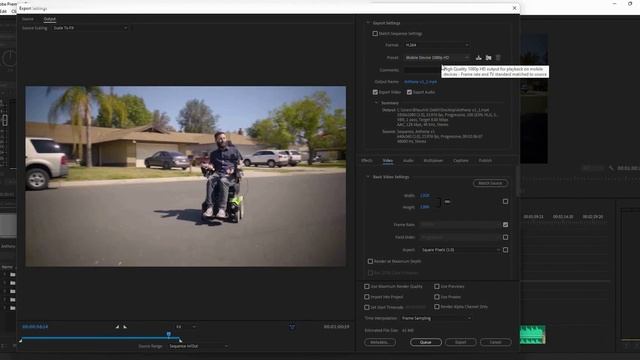The width and height of the screenshot is (640, 360).
Task: Select the Video tab
Action: click(388, 160)
